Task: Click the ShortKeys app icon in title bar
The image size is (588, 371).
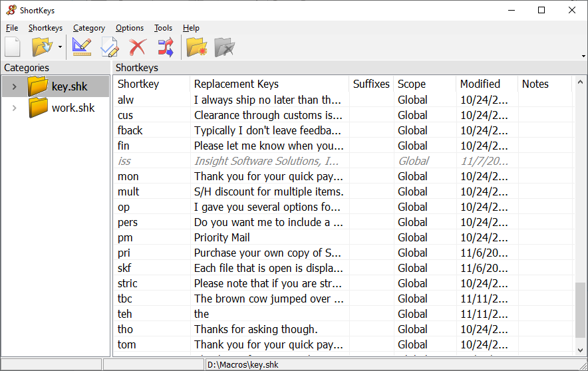Action: click(x=11, y=10)
